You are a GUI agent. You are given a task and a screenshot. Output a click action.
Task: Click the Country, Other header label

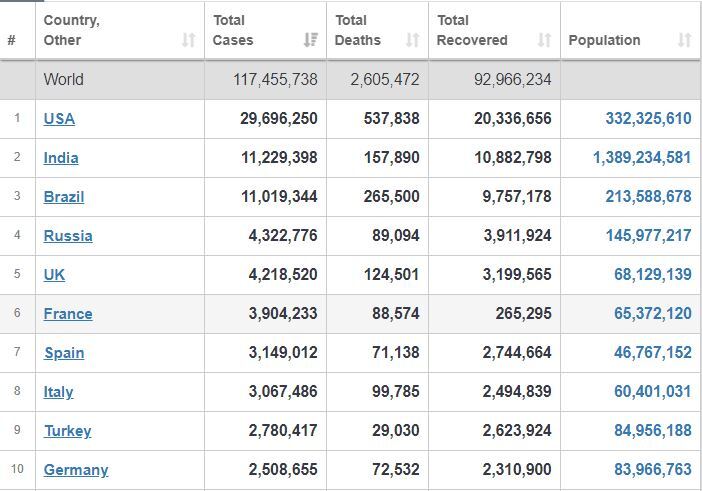pyautogui.click(x=72, y=30)
